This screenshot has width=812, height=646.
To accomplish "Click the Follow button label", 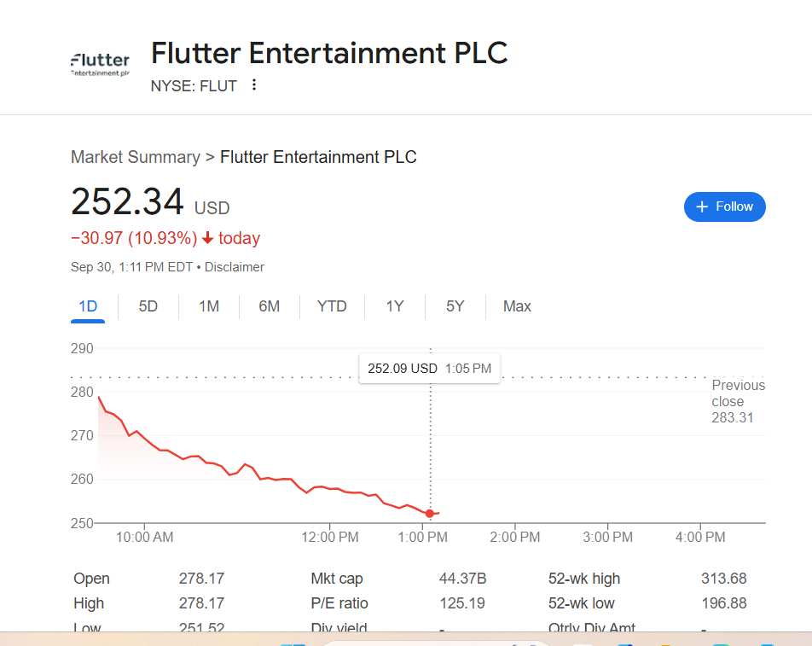I will pyautogui.click(x=734, y=207).
